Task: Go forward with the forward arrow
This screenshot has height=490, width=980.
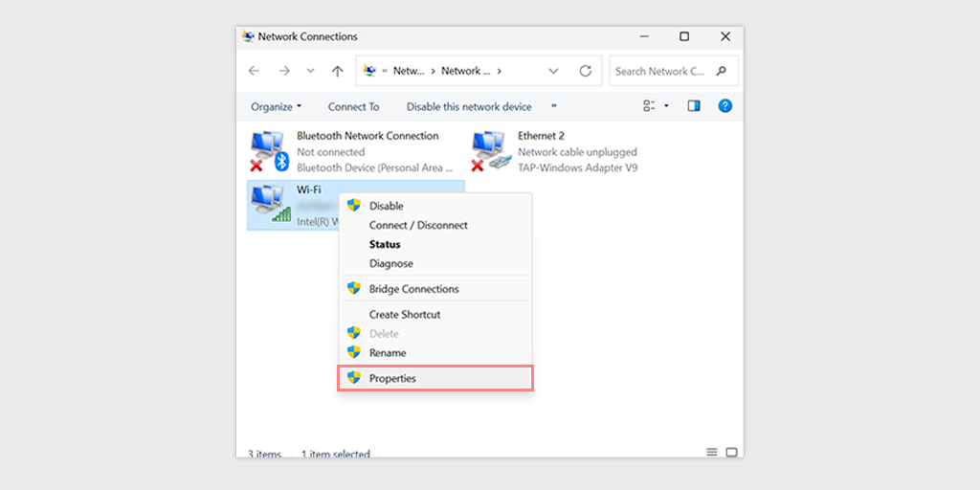Action: point(284,71)
